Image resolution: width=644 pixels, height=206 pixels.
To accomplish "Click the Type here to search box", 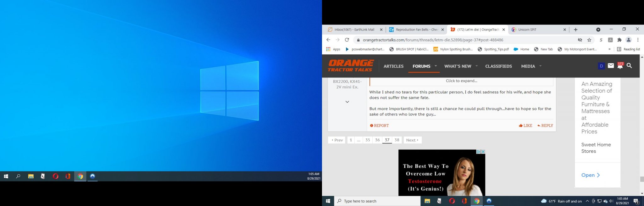I will click(x=377, y=201).
